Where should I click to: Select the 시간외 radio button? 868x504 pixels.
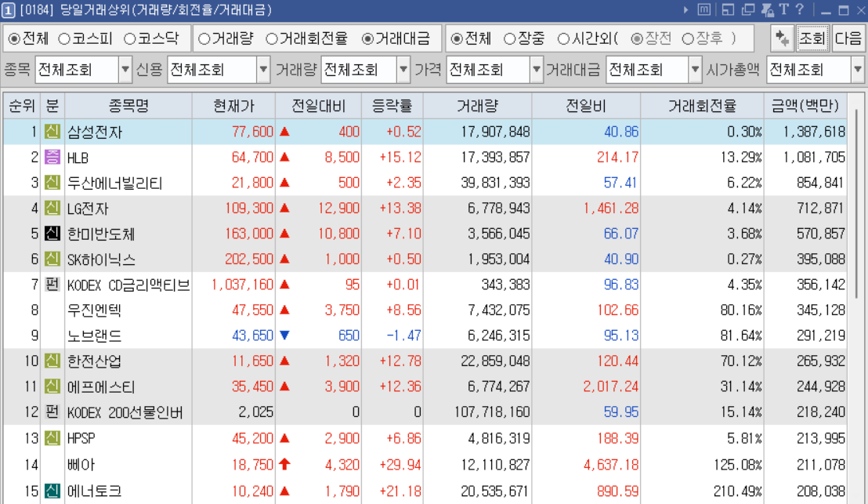563,38
